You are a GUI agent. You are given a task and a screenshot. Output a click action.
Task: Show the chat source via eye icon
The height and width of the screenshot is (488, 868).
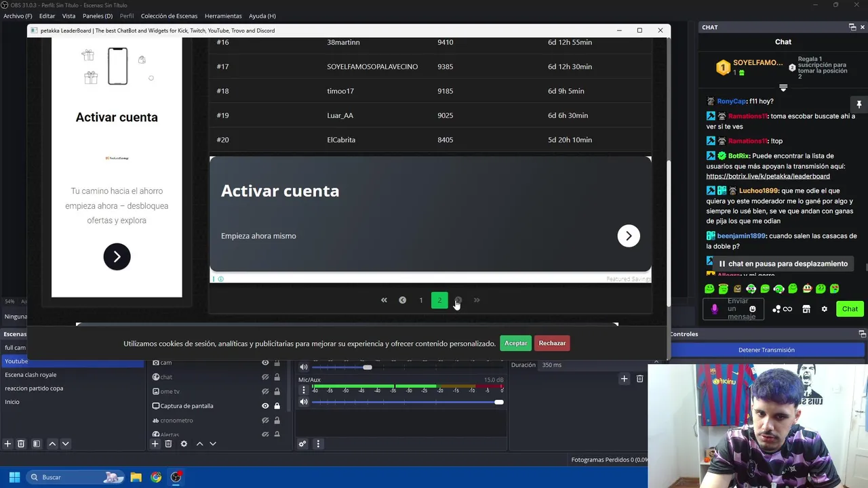click(265, 377)
